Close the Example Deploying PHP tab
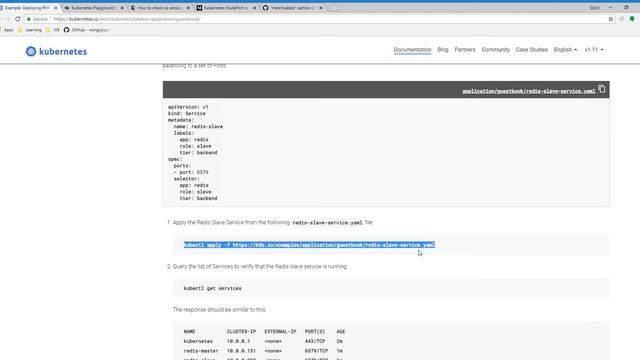640x360 pixels. click(x=56, y=8)
